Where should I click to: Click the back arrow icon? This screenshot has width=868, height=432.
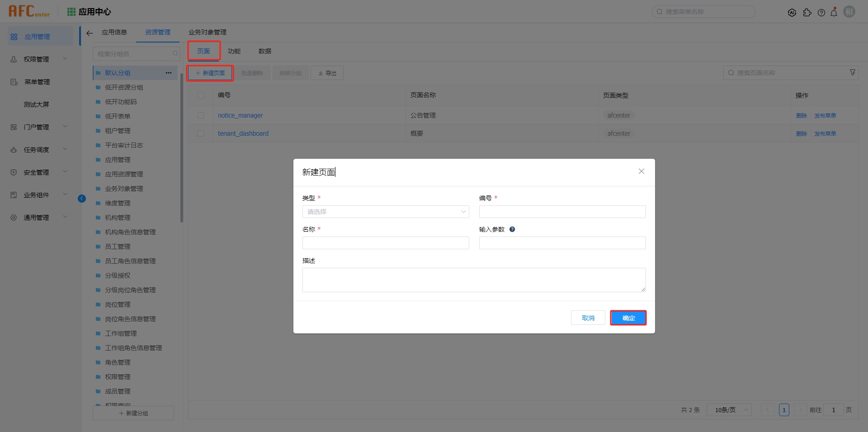click(x=90, y=33)
